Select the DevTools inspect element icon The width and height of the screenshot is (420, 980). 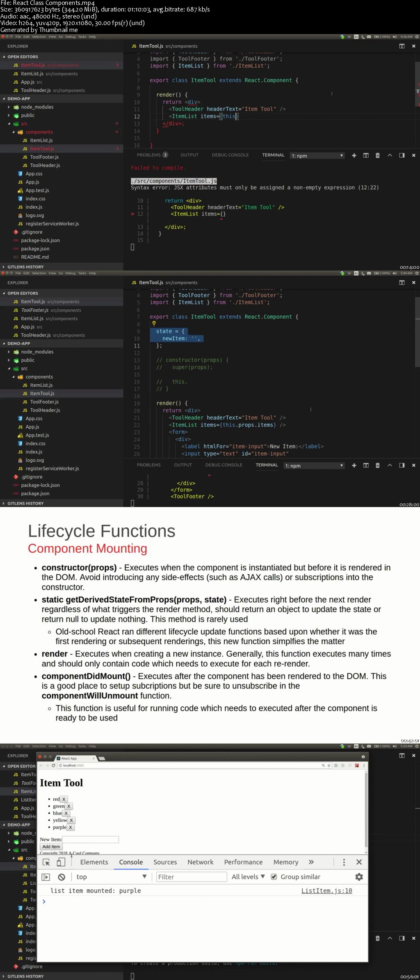pos(46,862)
